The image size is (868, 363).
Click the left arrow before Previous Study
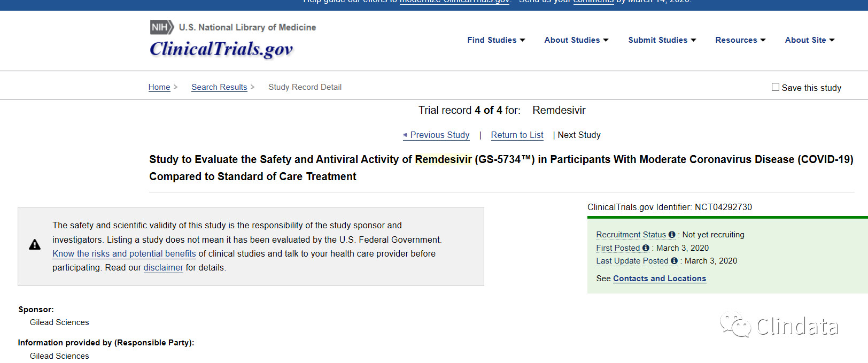click(405, 135)
